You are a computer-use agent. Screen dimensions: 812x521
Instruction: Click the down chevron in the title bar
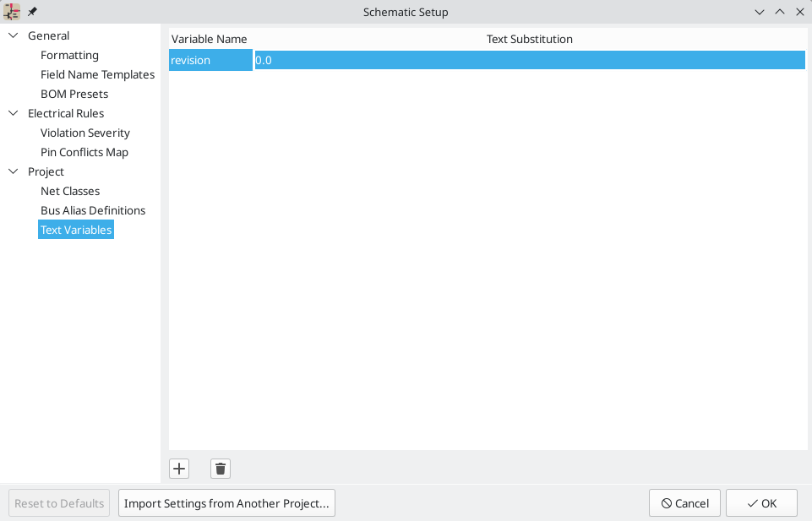point(760,12)
